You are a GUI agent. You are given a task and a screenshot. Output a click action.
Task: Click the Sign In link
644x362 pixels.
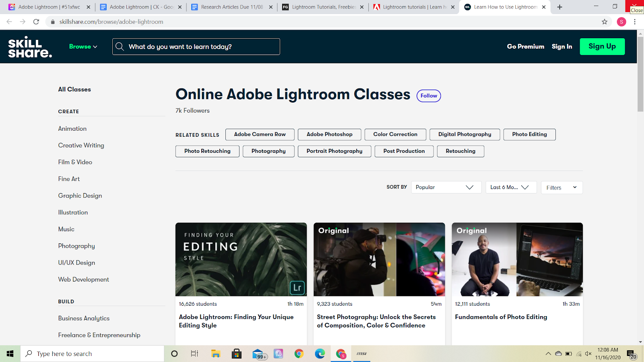click(562, 47)
